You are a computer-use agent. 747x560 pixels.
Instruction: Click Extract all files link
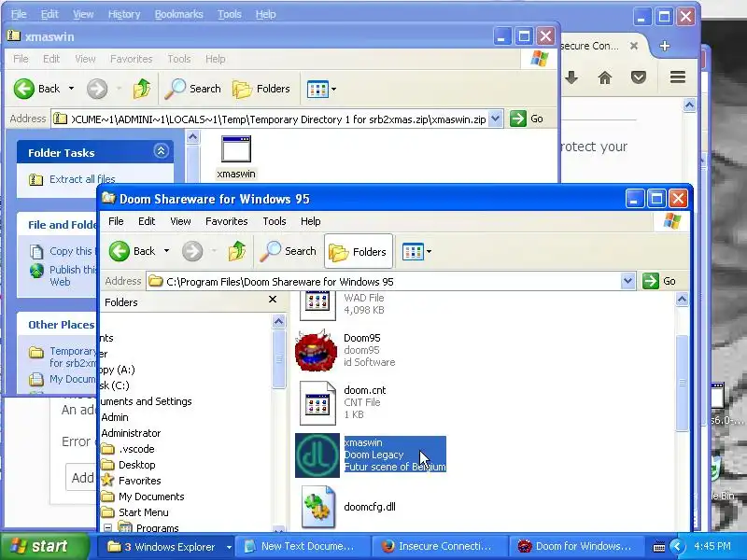tap(82, 179)
